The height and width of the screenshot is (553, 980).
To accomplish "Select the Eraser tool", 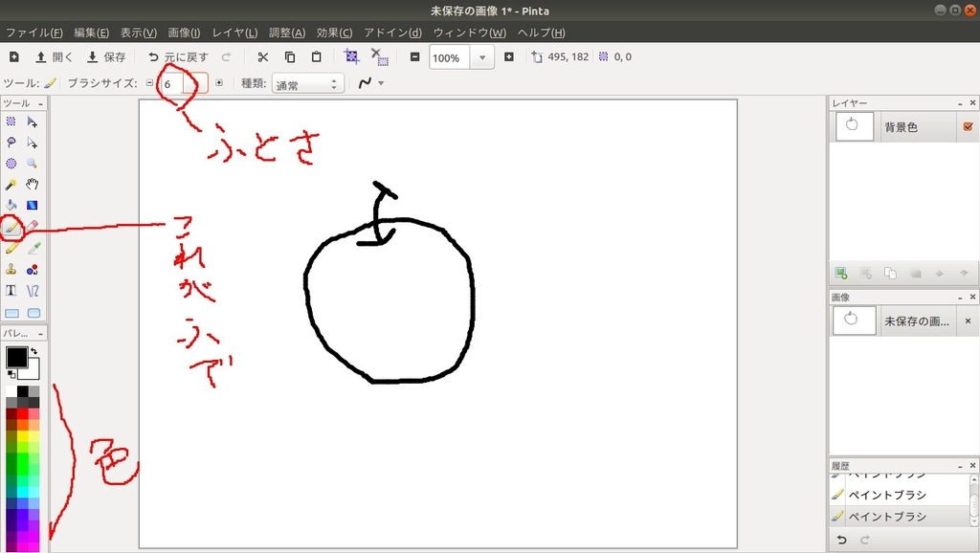I will point(32,227).
